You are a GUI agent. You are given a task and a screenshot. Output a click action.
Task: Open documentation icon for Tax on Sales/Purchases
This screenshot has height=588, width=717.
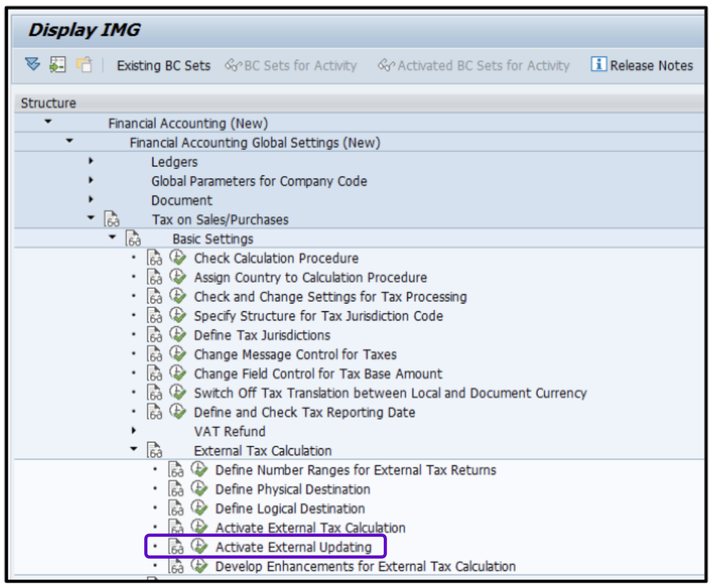pos(112,220)
